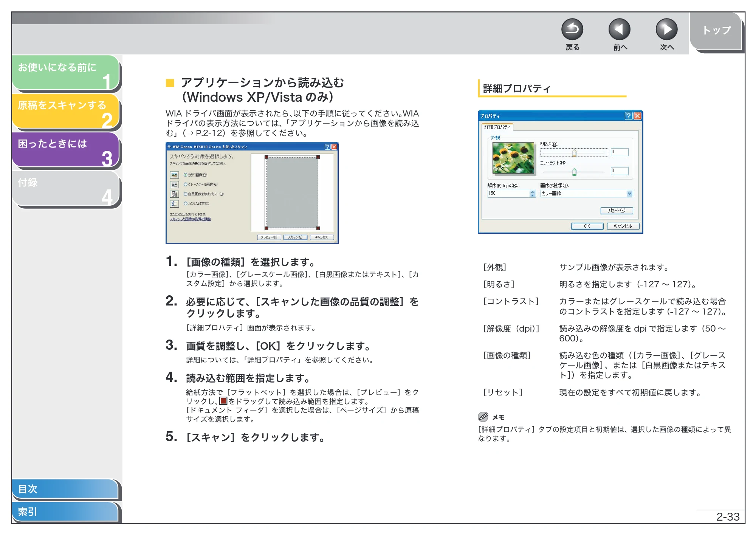Image resolution: width=756 pixels, height=535 pixels.
Task: Click the 前へ (previous page) arrow icon
Action: tap(619, 29)
